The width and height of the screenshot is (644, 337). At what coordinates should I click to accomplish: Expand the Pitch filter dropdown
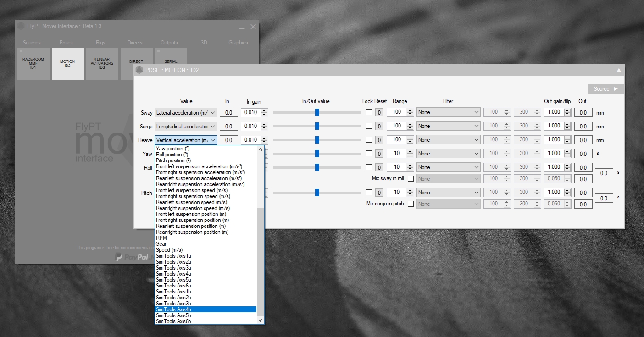tap(448, 193)
